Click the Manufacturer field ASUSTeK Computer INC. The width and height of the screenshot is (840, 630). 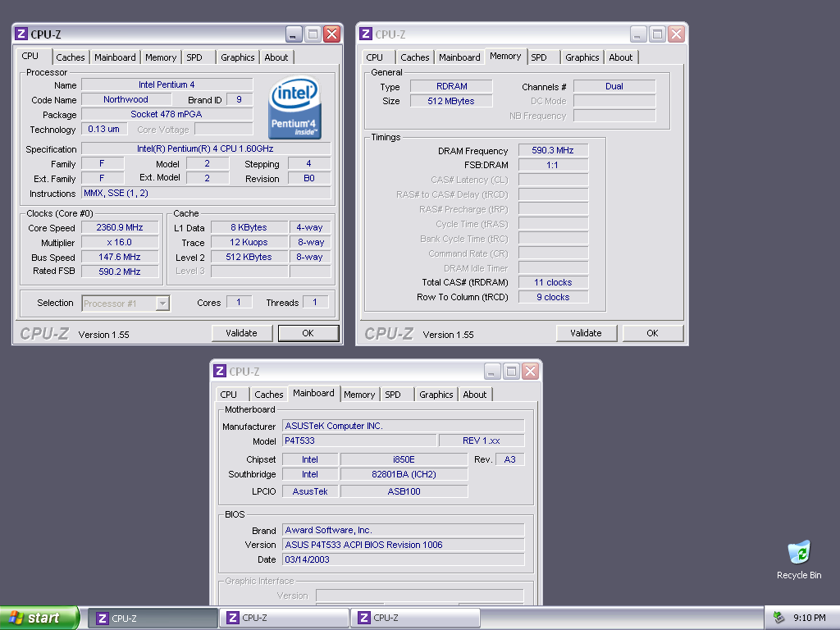pyautogui.click(x=404, y=426)
